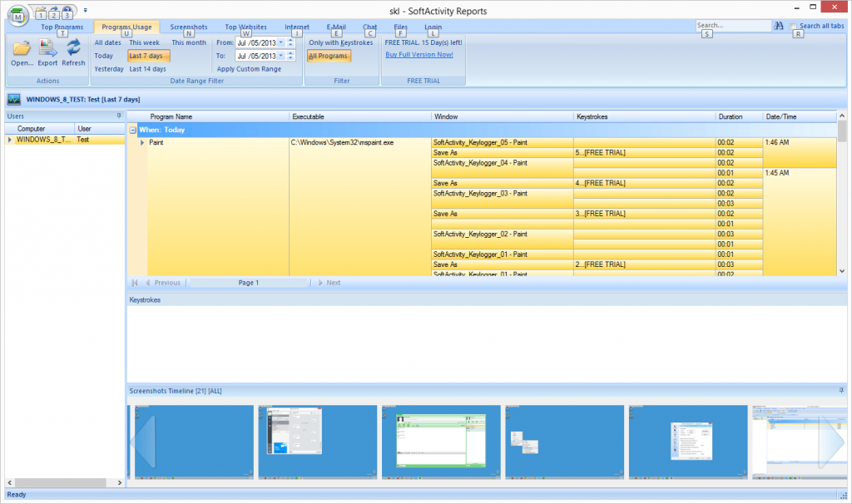This screenshot has width=852, height=504.
Task: Enable the Search all tabs checkbox
Action: pos(794,27)
